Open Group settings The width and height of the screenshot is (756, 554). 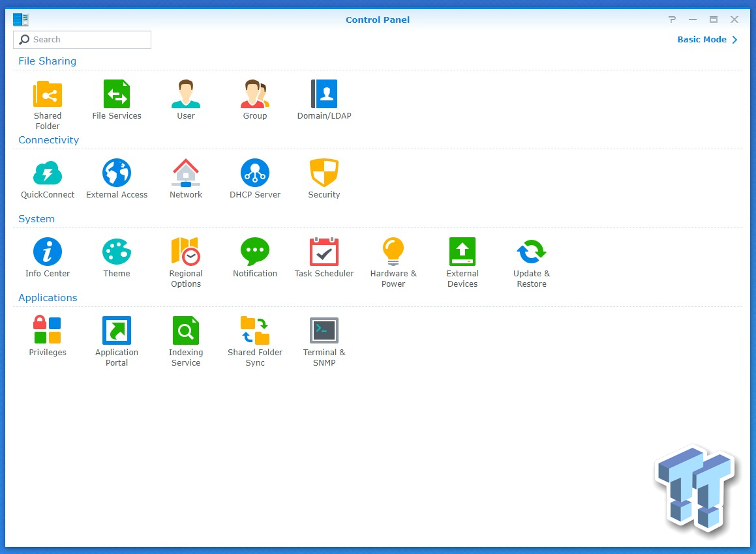tap(255, 95)
